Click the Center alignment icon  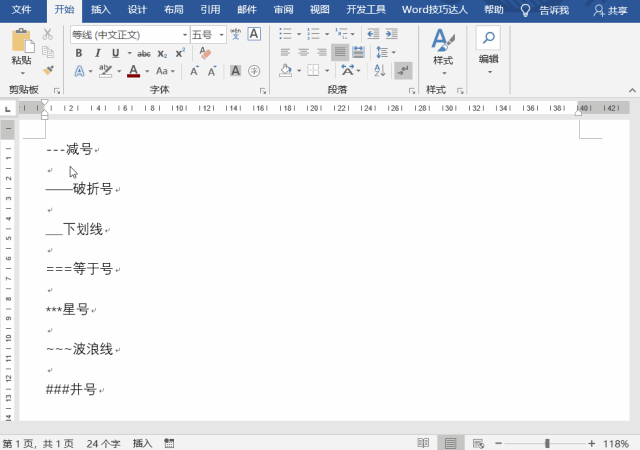pyautogui.click(x=303, y=52)
